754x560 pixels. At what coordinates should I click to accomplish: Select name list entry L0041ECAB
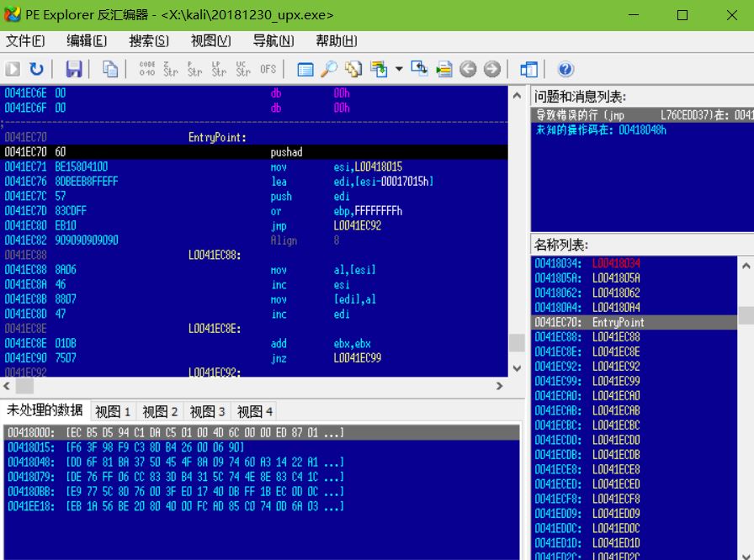tap(635, 410)
